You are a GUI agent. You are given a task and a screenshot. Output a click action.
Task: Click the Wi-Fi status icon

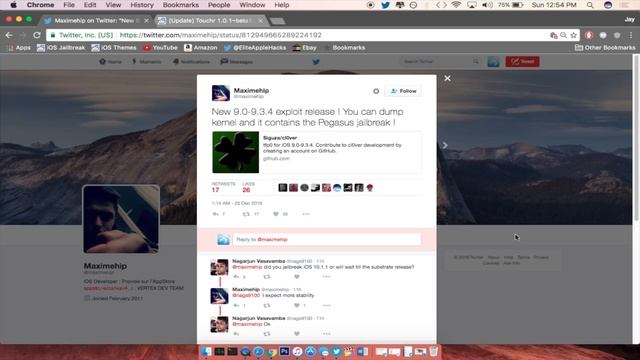coord(456,5)
